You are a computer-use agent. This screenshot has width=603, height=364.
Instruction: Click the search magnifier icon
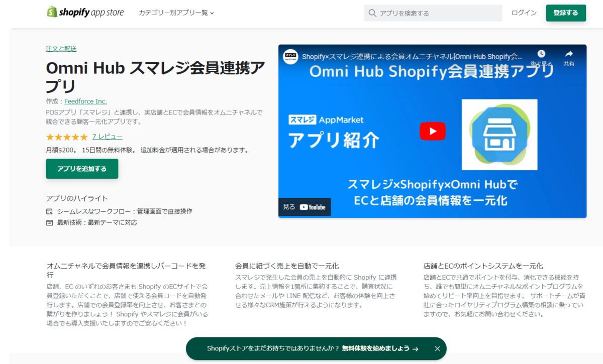pos(372,13)
